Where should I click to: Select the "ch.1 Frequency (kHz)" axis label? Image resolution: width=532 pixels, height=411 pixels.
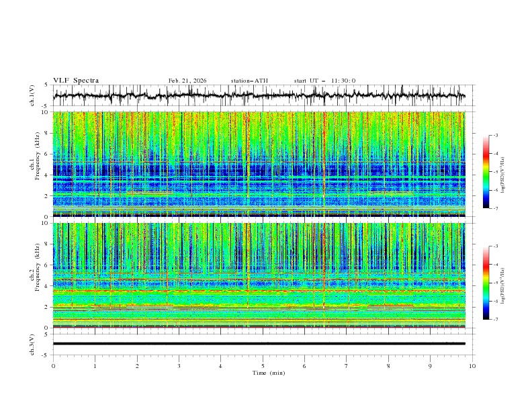pos(36,157)
